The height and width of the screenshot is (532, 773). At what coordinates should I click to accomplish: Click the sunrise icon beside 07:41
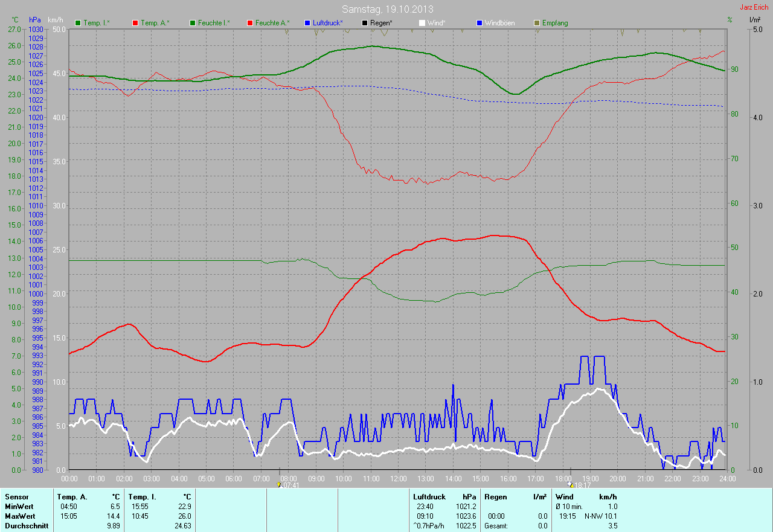(x=279, y=484)
